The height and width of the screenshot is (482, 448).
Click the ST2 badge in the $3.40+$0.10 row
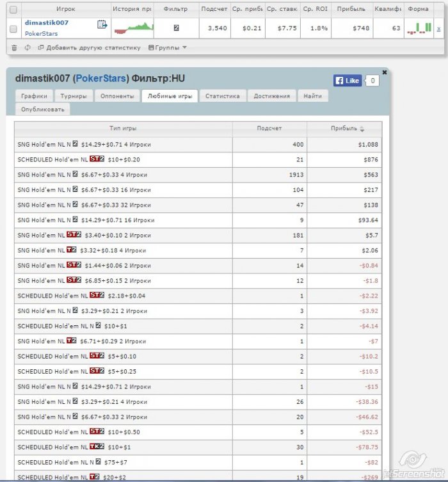pos(74,234)
